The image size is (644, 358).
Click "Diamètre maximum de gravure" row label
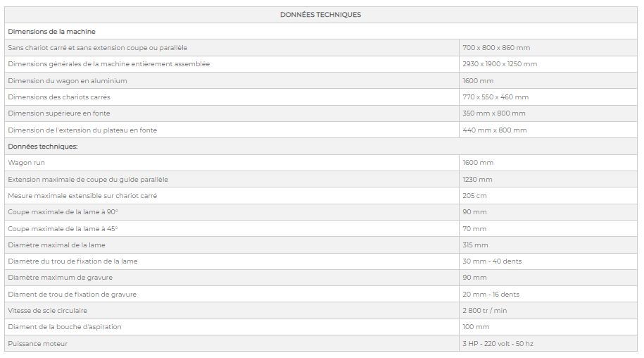(x=60, y=278)
